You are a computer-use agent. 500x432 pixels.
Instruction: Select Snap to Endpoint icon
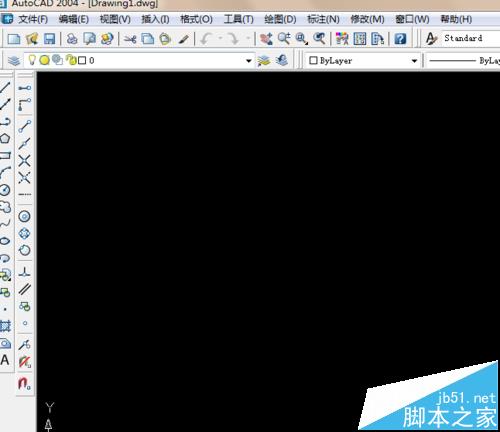tap(25, 127)
